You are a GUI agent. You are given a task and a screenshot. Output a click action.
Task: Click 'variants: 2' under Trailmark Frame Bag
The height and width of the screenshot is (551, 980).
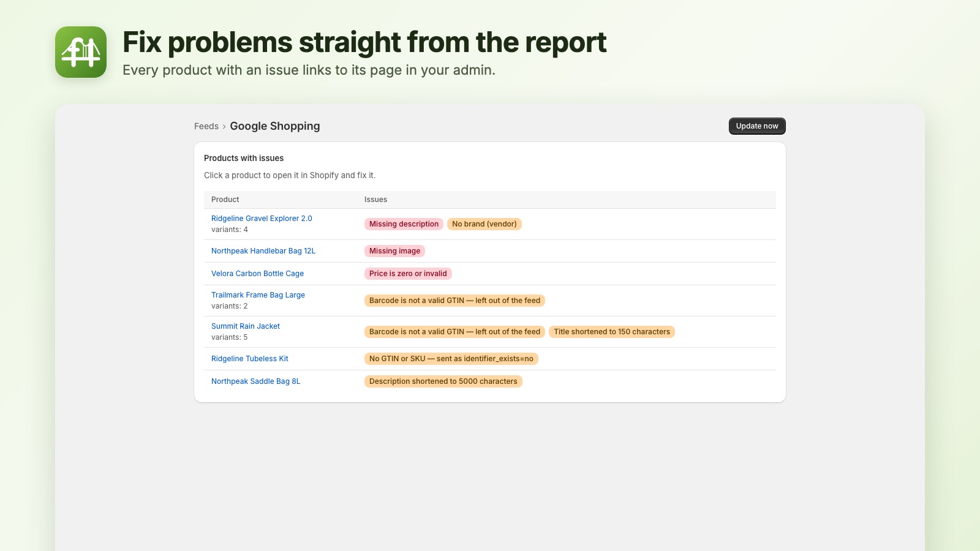tap(230, 306)
